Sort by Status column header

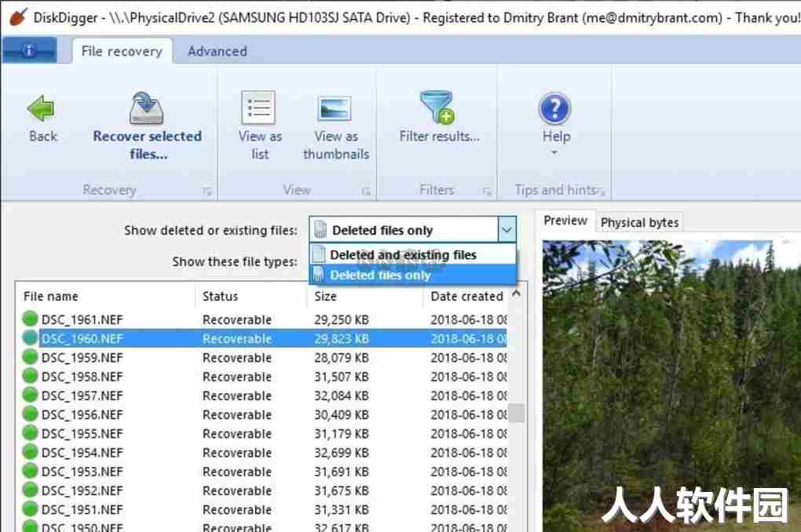click(251, 296)
